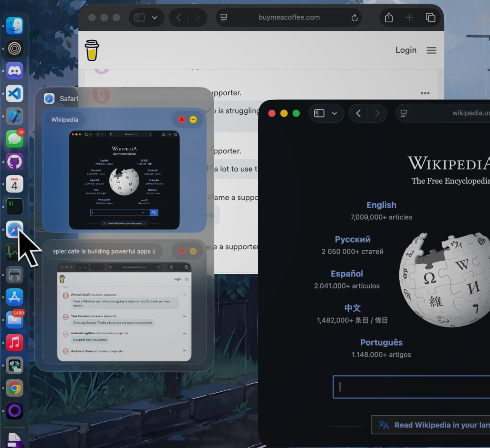Reload the buymeacoffee.com page
490x448 pixels.
click(354, 18)
